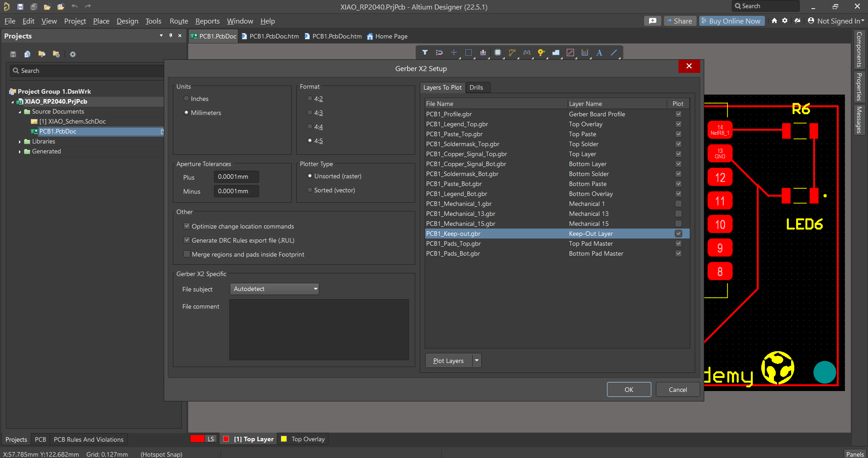Select the 4:3 format radio button

(310, 113)
